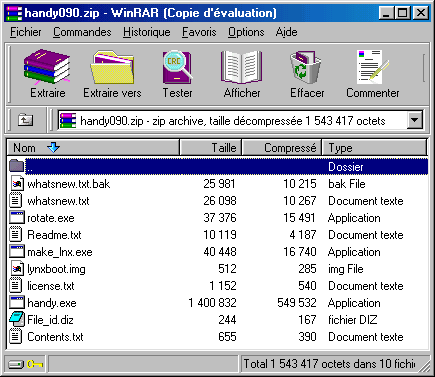
Task: Click size value 1 400 832
Action: coord(212,303)
